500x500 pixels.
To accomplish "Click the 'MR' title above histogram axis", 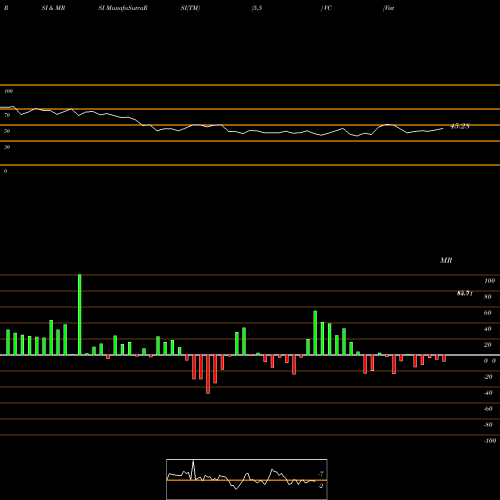I will [x=446, y=260].
